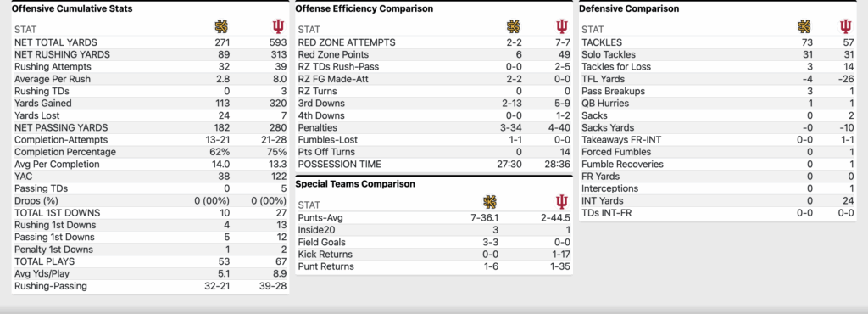This screenshot has height=314, width=868.
Task: Click Kennesaw State logo in Offense Efficiency Comparison
Action: [x=513, y=26]
